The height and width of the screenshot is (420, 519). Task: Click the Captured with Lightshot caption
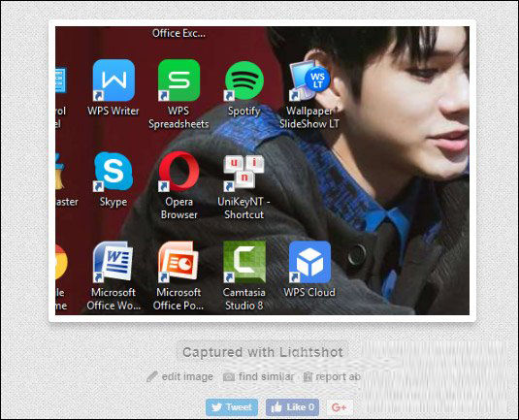(x=263, y=352)
